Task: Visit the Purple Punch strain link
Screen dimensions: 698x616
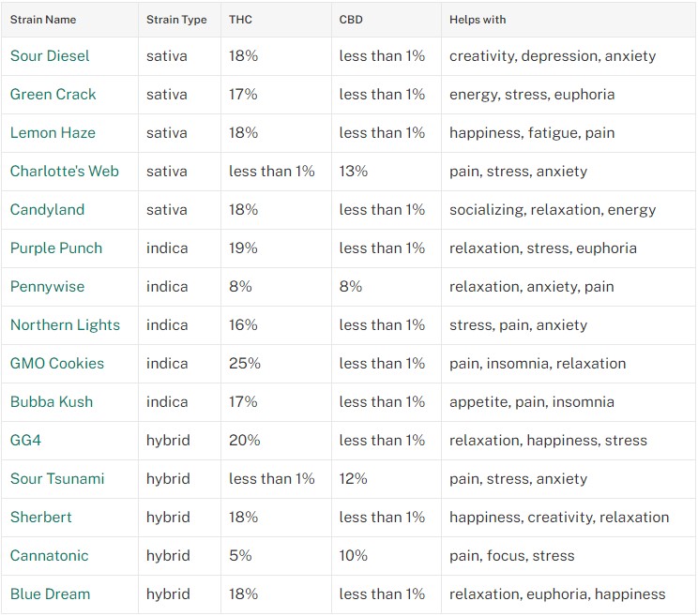Action: tap(56, 248)
